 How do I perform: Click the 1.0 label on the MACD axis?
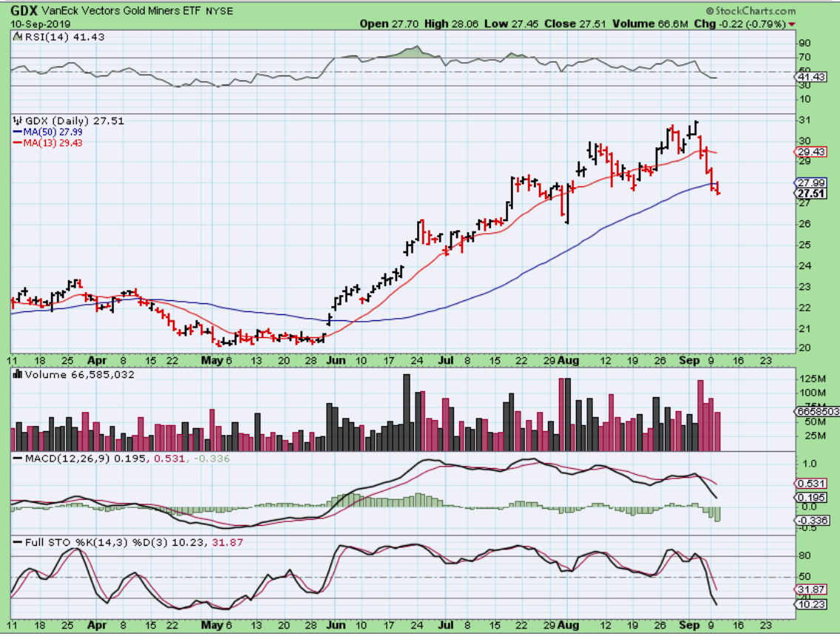[x=810, y=464]
